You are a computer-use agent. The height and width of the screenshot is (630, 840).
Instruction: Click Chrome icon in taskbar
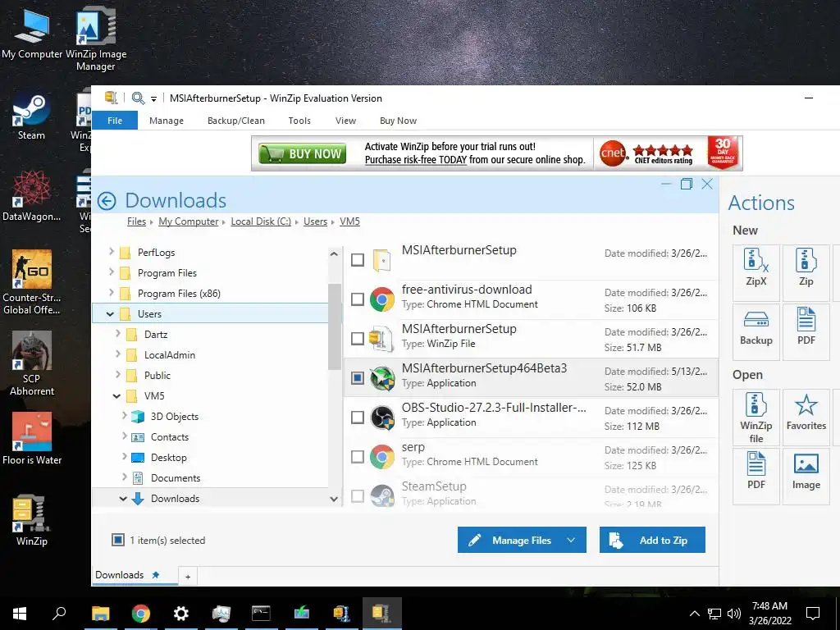click(140, 614)
